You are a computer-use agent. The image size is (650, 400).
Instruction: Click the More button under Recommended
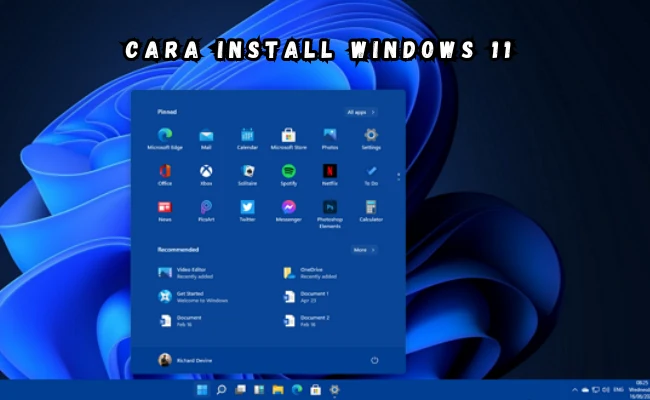[x=364, y=250]
